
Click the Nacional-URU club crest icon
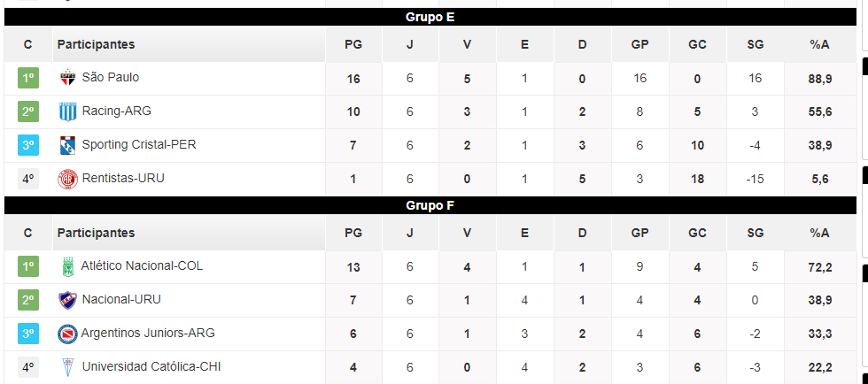point(67,301)
